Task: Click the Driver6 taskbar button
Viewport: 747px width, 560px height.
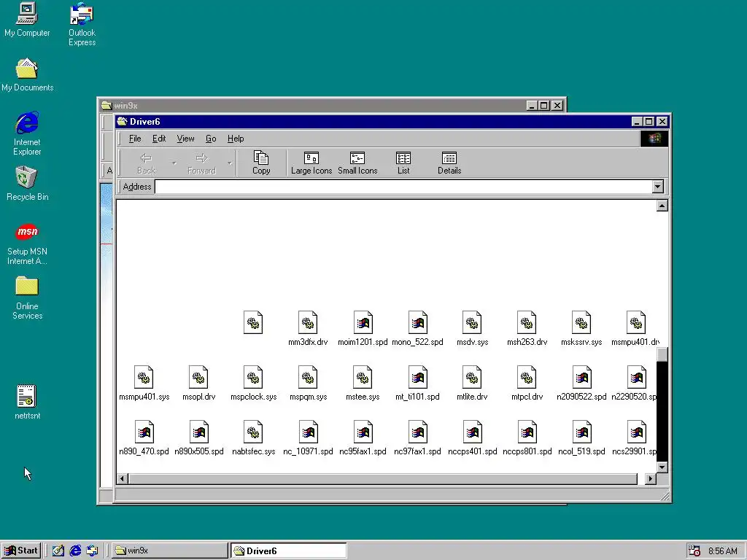Action: click(x=289, y=551)
